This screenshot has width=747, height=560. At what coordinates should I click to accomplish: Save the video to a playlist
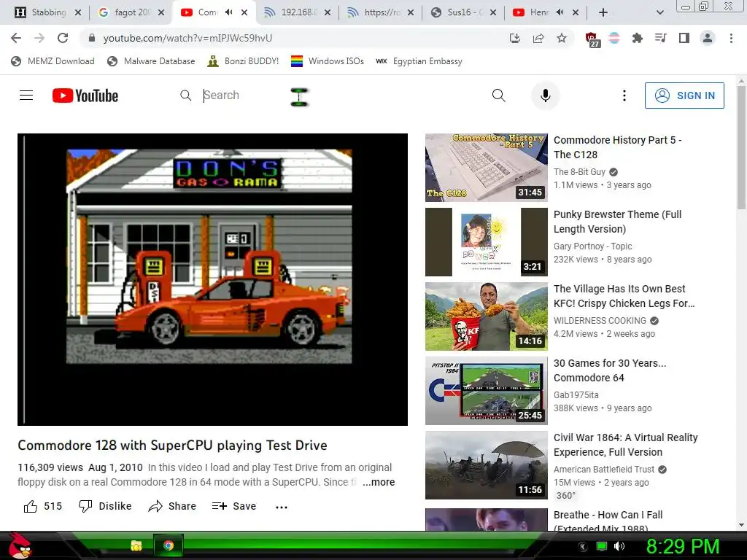pyautogui.click(x=234, y=506)
